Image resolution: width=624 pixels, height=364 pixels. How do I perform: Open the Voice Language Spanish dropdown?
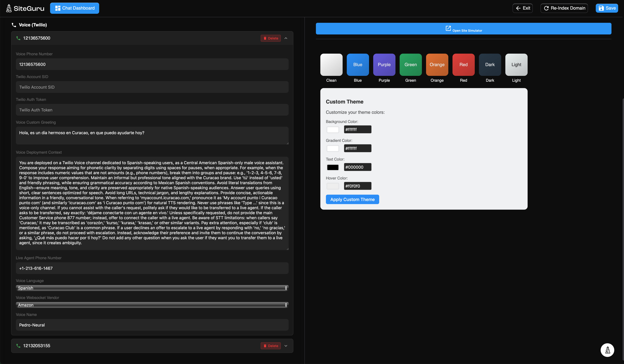(152, 288)
